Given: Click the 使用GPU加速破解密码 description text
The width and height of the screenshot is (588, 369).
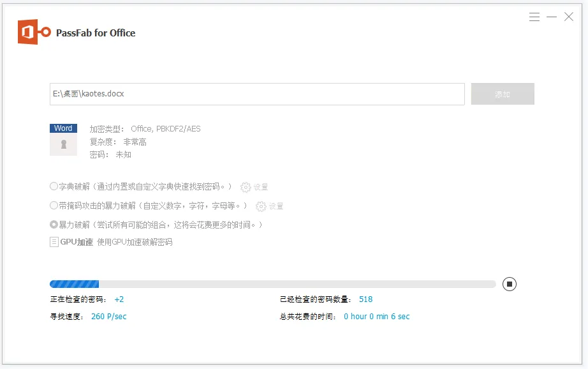Looking at the screenshot, I should point(135,242).
